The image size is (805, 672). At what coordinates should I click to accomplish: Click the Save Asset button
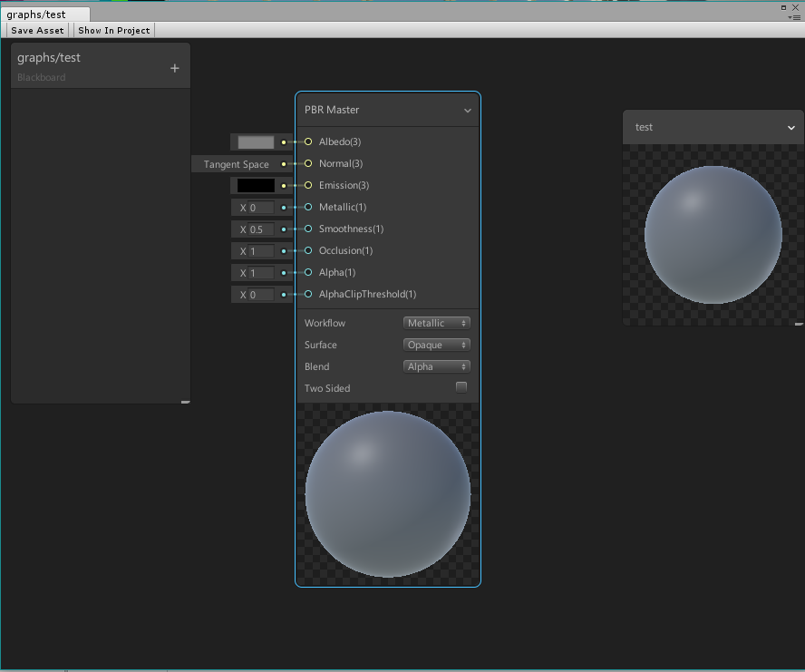37,30
